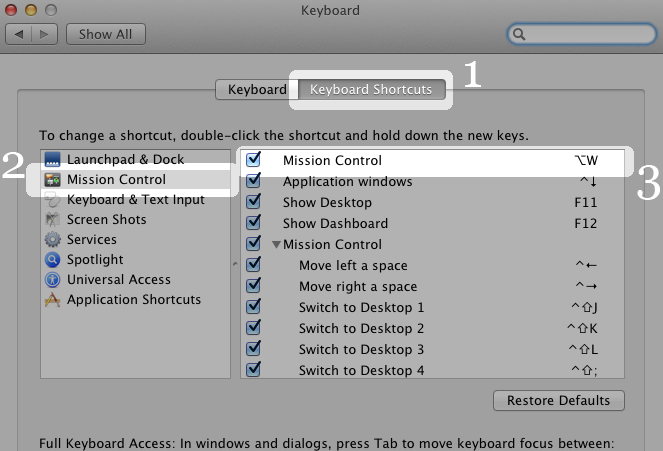Click the Spotlight magnifier icon
Image resolution: width=663 pixels, height=451 pixels.
coord(52,260)
